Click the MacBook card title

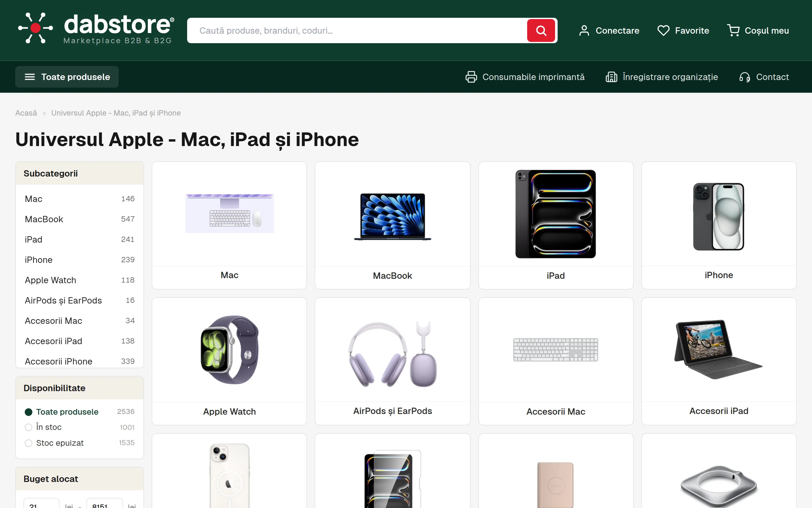pyautogui.click(x=393, y=276)
